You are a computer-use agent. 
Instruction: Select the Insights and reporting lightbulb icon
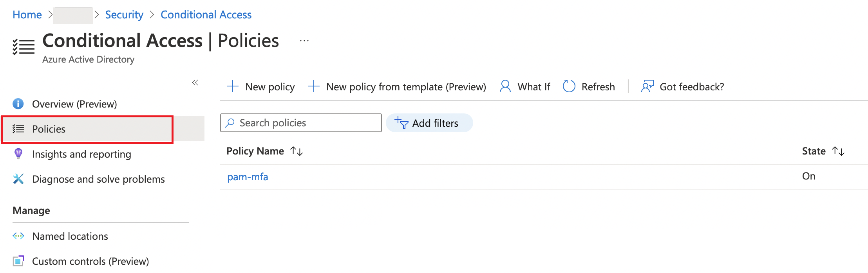coord(18,154)
